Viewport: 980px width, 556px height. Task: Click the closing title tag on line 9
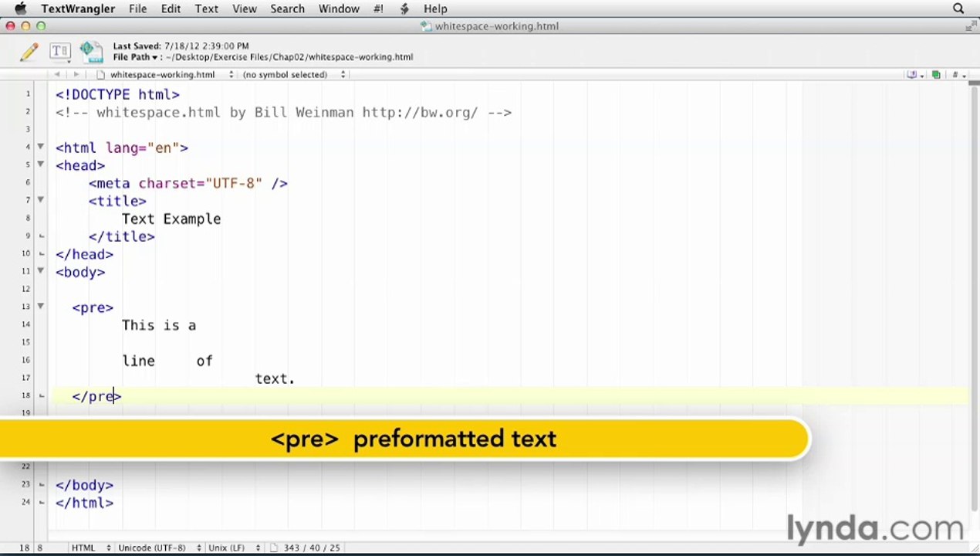[x=122, y=236]
